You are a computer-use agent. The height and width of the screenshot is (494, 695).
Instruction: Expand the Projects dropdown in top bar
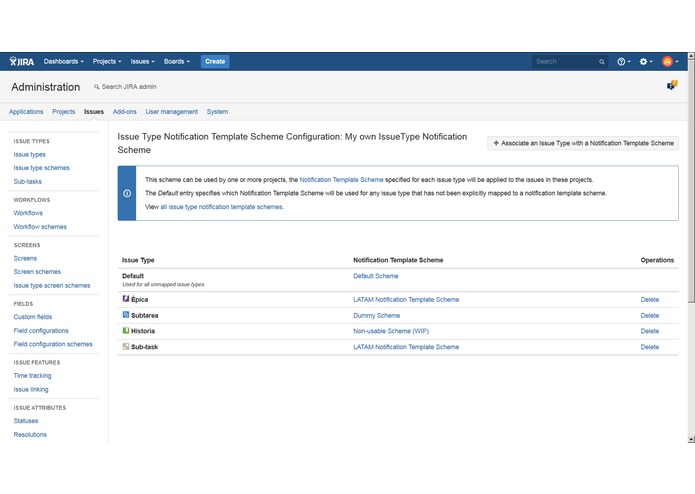tap(107, 62)
